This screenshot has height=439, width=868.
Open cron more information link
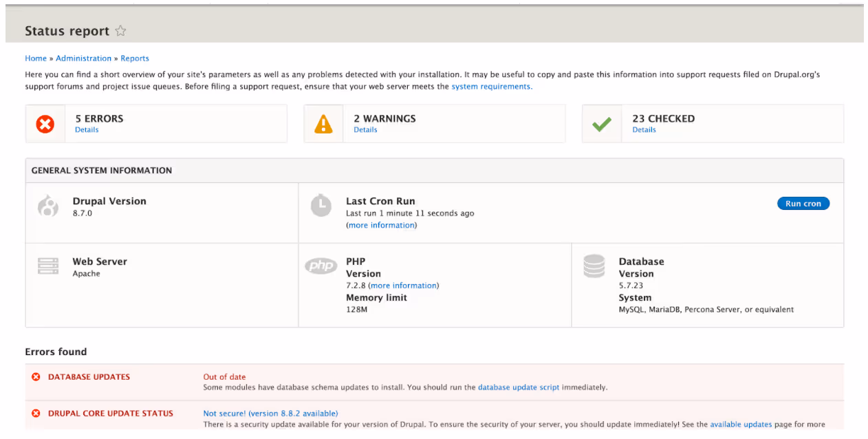pyautogui.click(x=381, y=225)
